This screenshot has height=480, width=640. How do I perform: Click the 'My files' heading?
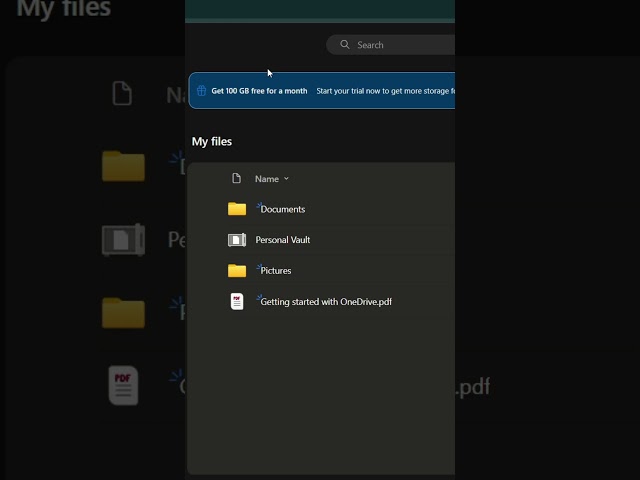click(x=212, y=142)
